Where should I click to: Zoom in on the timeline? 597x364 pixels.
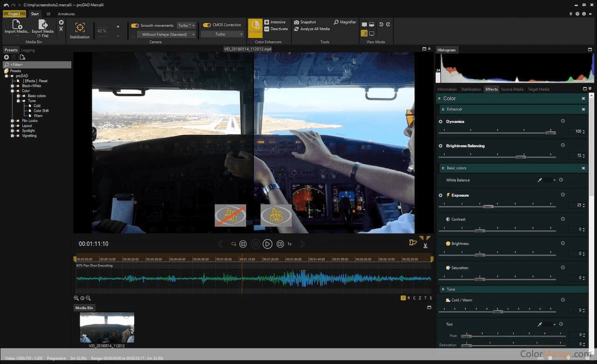[76, 298]
